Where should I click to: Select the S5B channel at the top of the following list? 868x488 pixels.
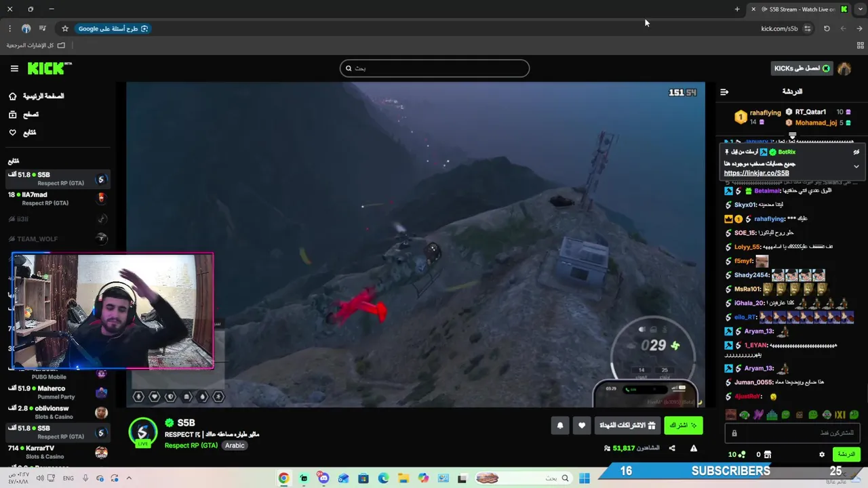(57, 179)
